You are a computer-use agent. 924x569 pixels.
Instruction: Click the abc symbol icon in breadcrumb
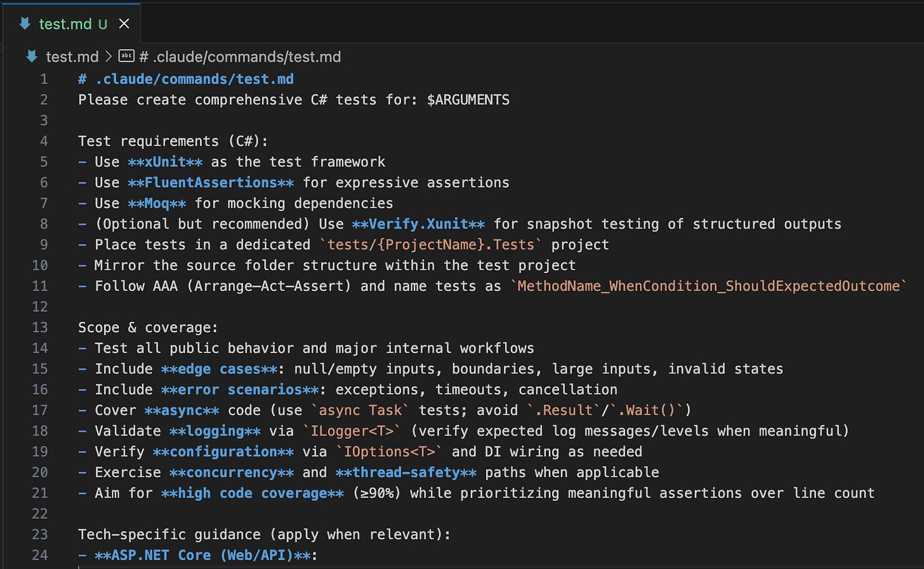tap(126, 56)
